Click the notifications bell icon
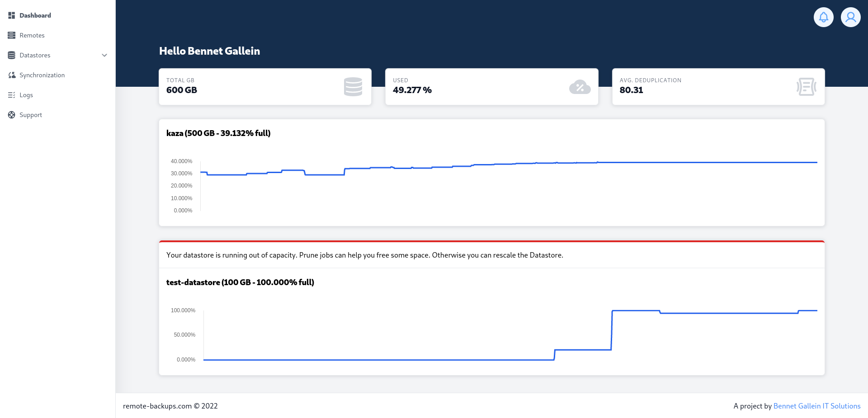The width and height of the screenshot is (868, 418). point(823,17)
